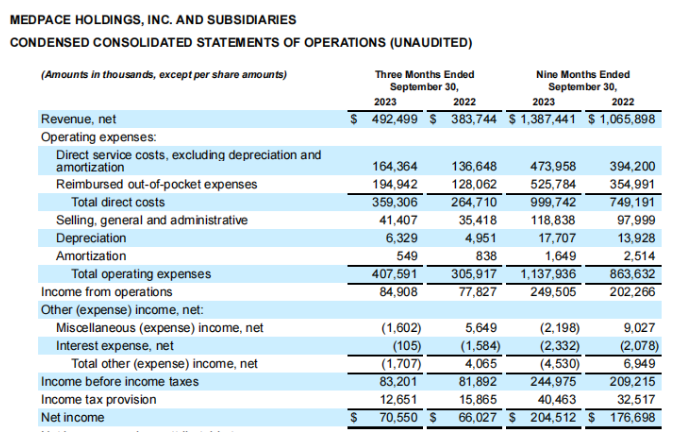
Task: Select income before taxes value 83,201
Action: point(398,382)
